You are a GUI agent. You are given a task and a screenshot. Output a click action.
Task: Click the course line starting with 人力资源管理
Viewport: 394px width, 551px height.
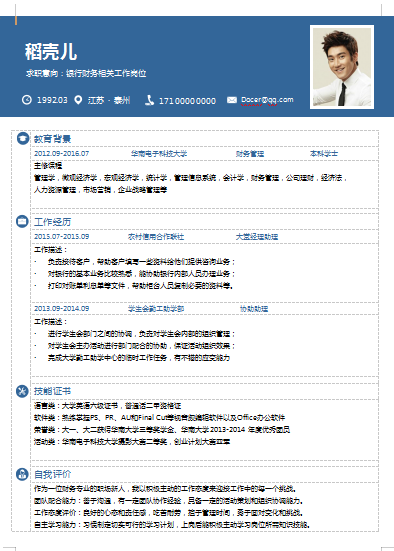coord(101,190)
